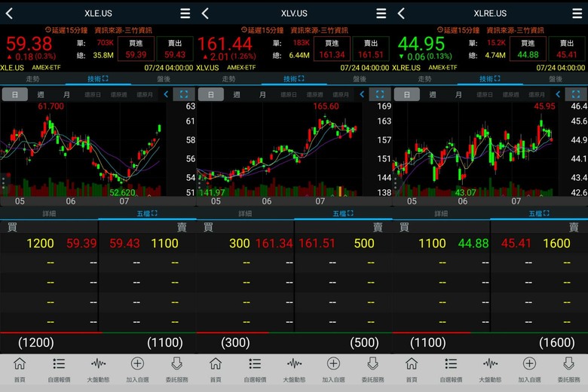Image resolution: width=588 pixels, height=392 pixels.
Task: Switch XLE.US to 技術 technical tab
Action: pyautogui.click(x=98, y=78)
